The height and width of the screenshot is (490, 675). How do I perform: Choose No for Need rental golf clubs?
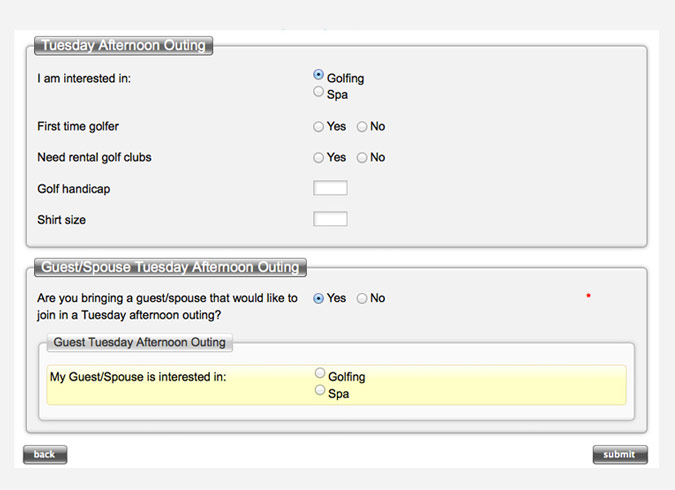362,158
